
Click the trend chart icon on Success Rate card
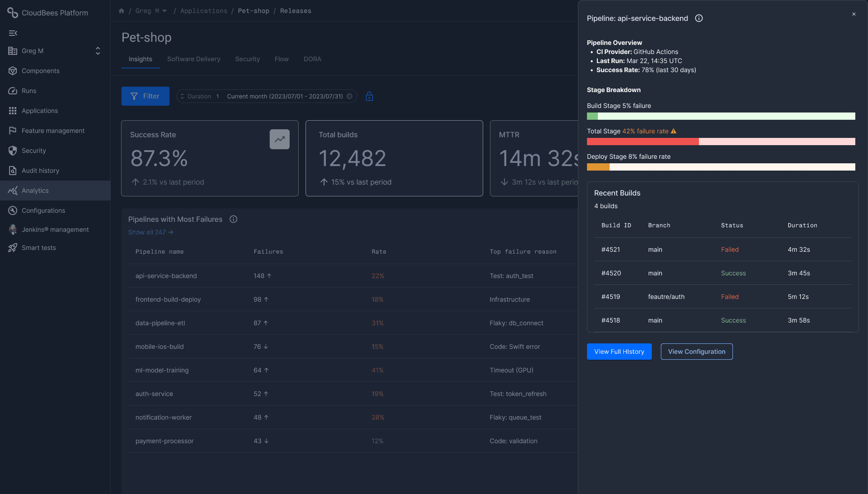[x=280, y=139]
